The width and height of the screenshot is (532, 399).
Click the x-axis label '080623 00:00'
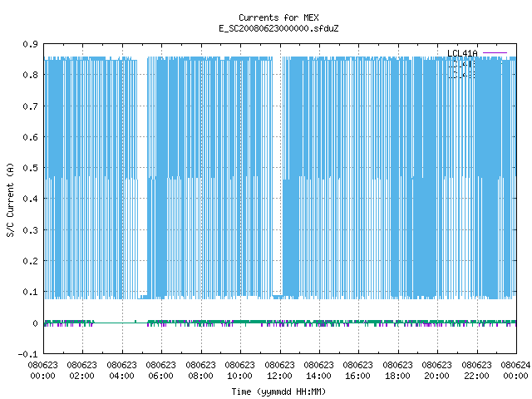(42, 371)
